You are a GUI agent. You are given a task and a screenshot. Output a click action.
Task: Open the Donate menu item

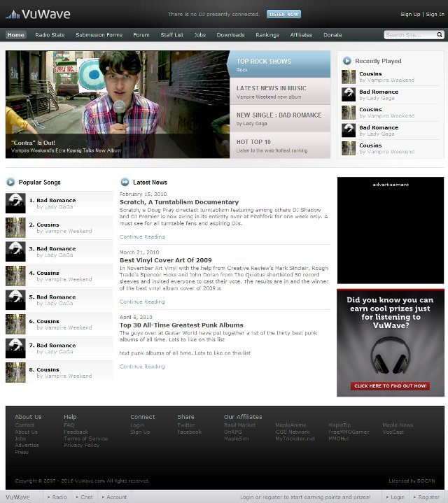(x=332, y=35)
